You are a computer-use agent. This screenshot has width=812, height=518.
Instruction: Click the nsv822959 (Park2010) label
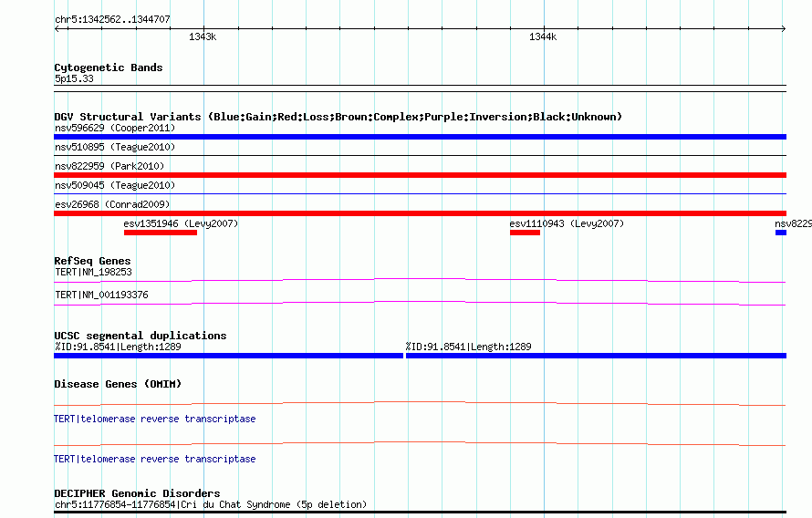[x=109, y=166]
